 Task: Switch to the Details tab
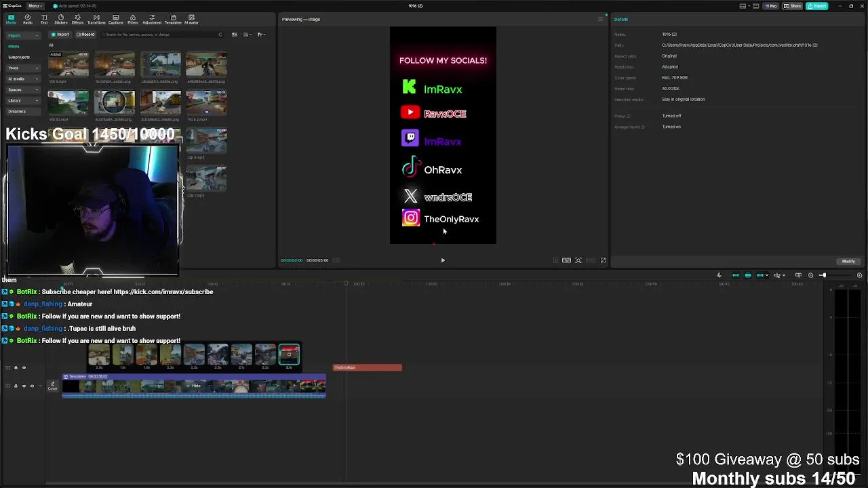621,19
